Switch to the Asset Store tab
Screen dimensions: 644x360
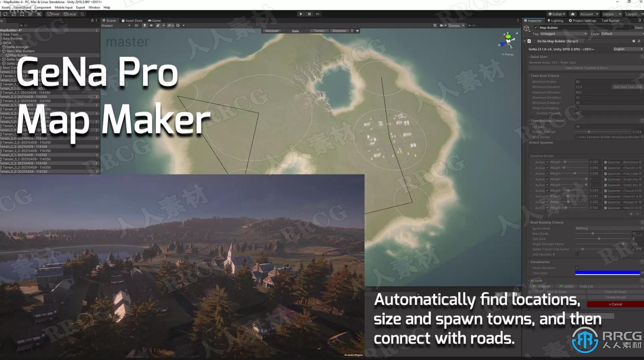coord(132,21)
